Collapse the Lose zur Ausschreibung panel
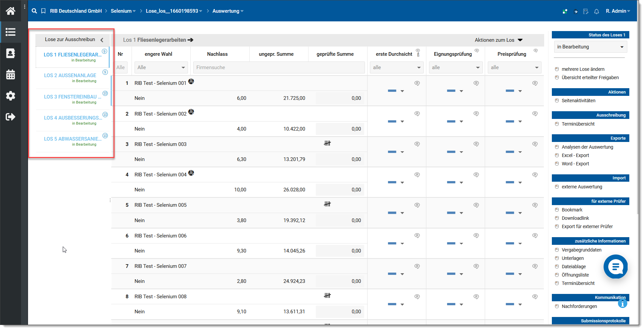 (102, 40)
